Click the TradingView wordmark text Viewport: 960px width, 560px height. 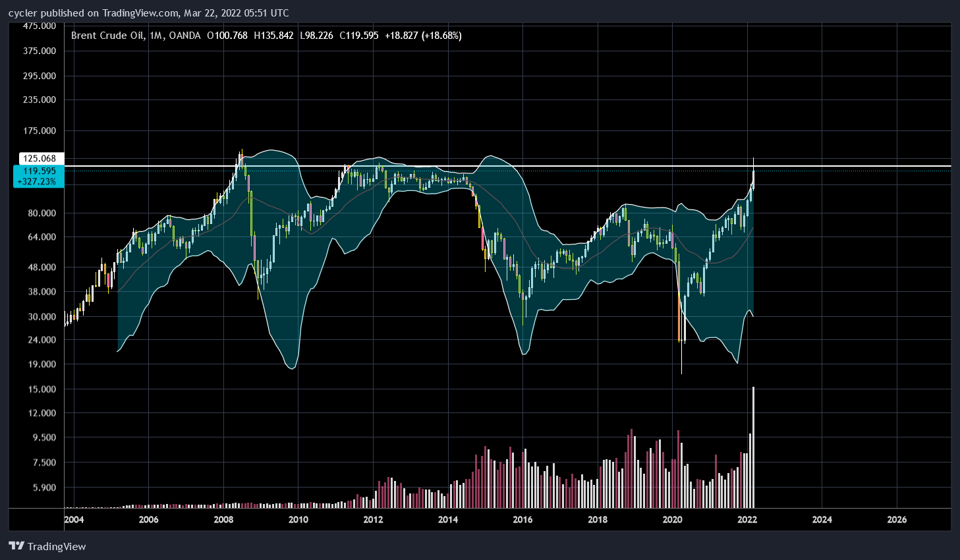pyautogui.click(x=57, y=546)
